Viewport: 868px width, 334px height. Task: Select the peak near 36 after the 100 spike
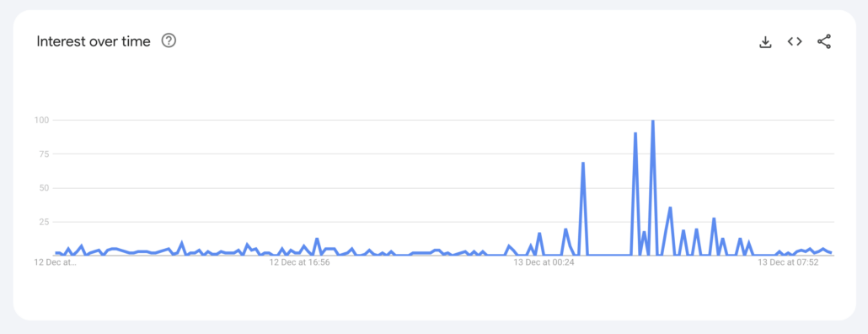(x=670, y=207)
